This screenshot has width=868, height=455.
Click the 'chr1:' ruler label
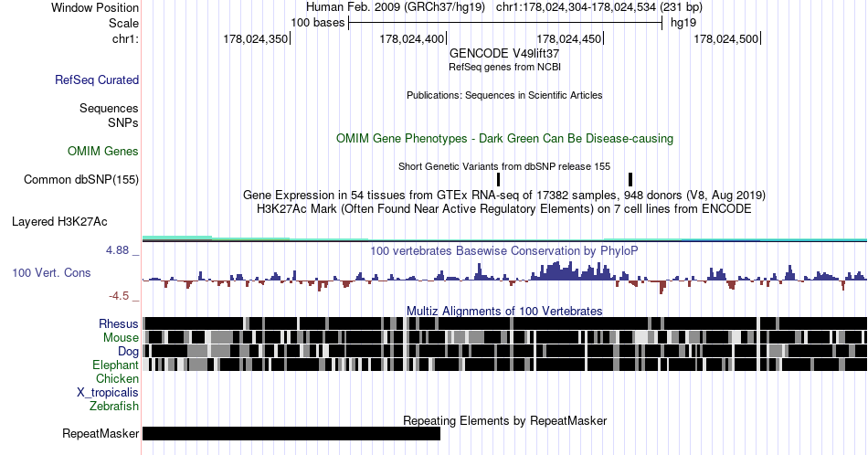(x=125, y=38)
